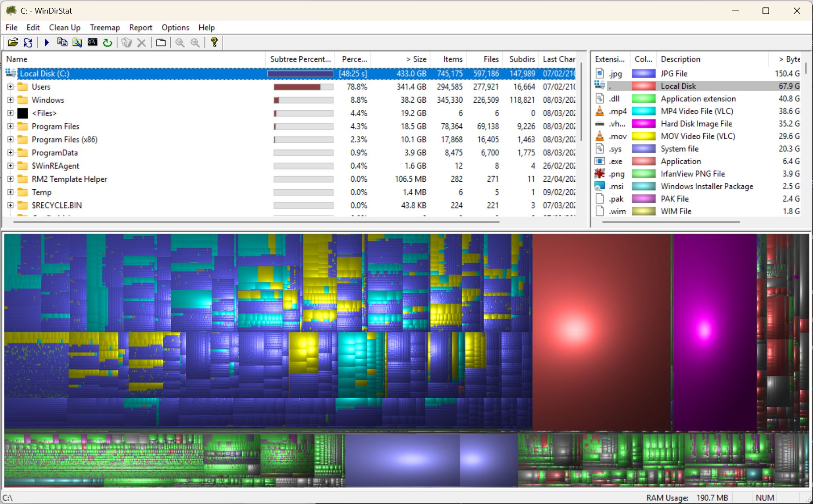Click the blue Expand play-arrow icon
813x504 pixels.
coord(47,43)
